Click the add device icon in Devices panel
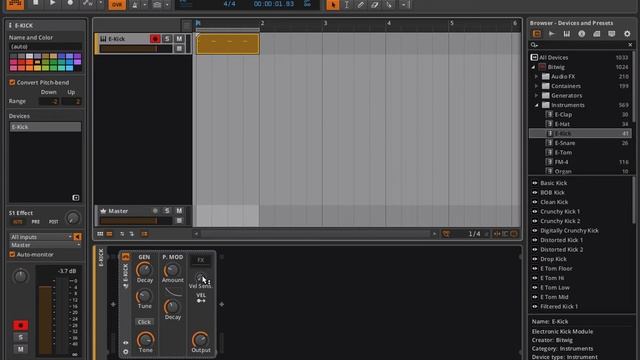 tap(76, 198)
